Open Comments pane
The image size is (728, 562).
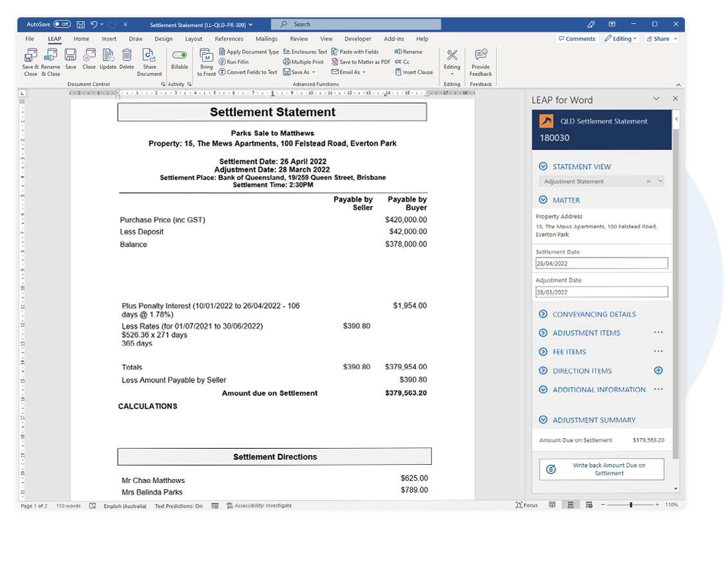coord(577,39)
